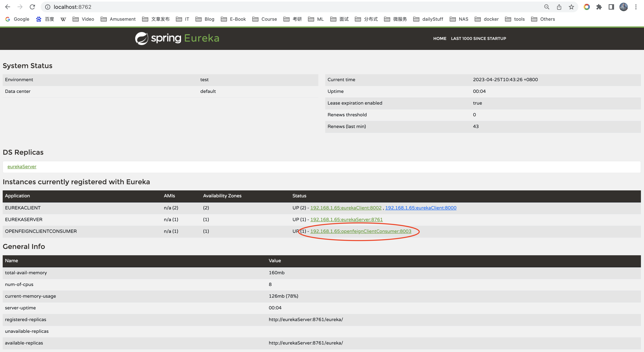The width and height of the screenshot is (644, 352).
Task: Reload the page with the refresh icon
Action: pyautogui.click(x=32, y=7)
